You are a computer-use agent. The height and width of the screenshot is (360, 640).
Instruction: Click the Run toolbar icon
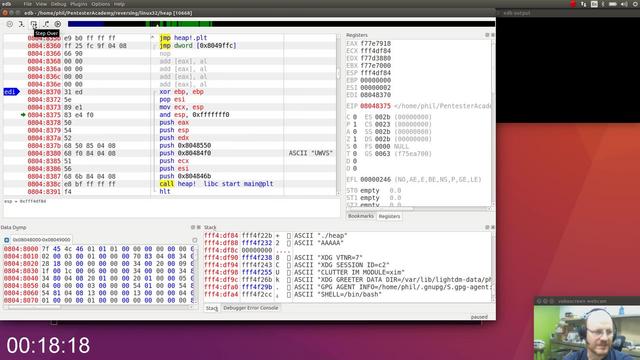point(58,24)
